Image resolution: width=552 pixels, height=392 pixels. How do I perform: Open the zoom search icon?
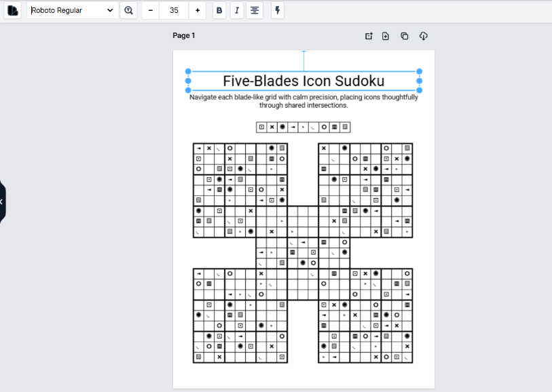128,10
